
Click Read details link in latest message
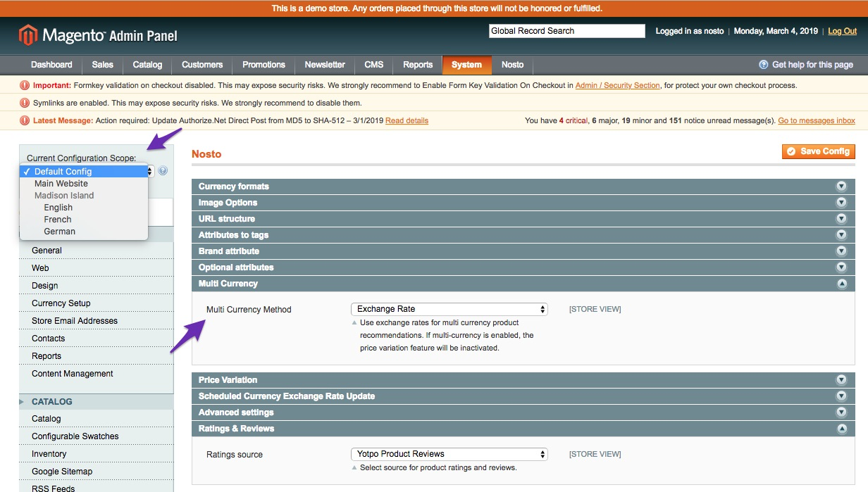407,120
